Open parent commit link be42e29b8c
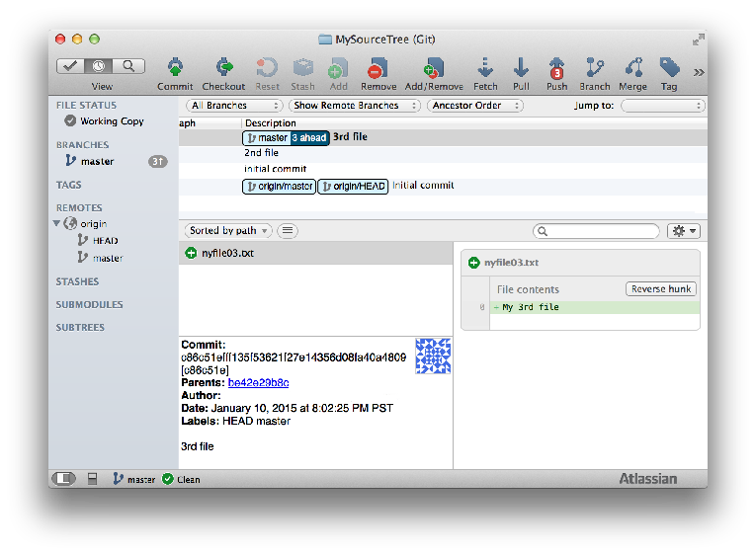 pyautogui.click(x=259, y=382)
